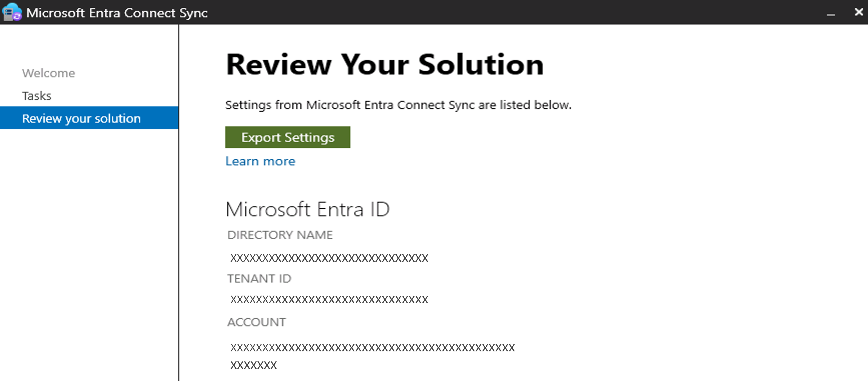Click the window title text
This screenshot has height=381, width=868.
point(117,13)
